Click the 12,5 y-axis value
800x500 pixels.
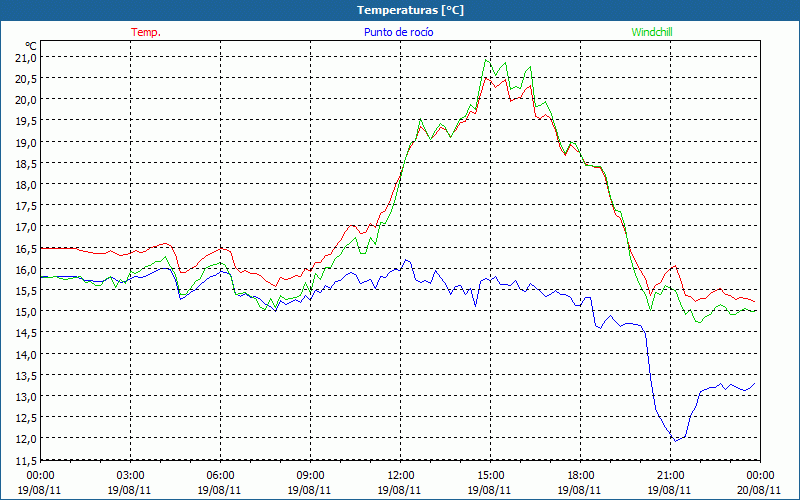coord(27,417)
